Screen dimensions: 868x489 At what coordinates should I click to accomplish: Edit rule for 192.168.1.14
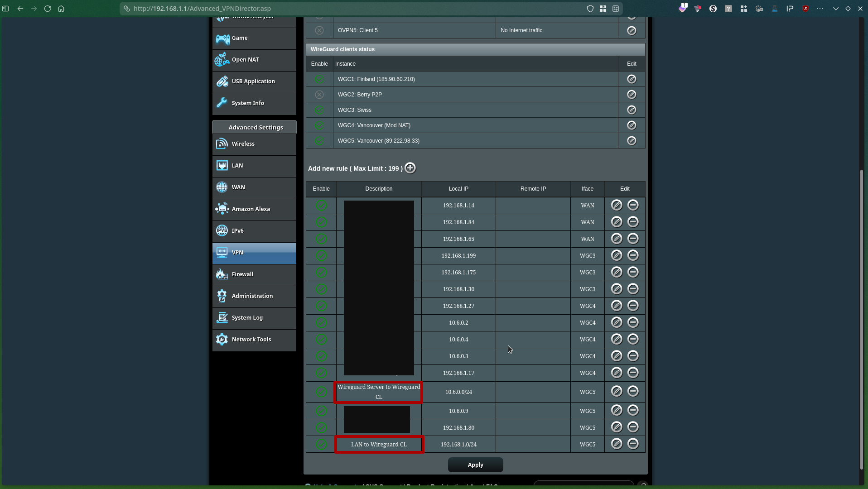coord(617,205)
